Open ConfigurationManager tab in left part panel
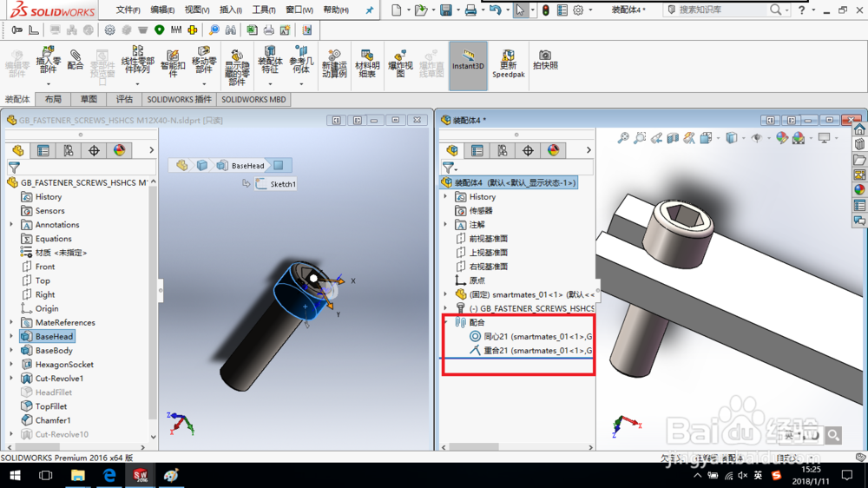This screenshot has height=488, width=868. coord(69,150)
